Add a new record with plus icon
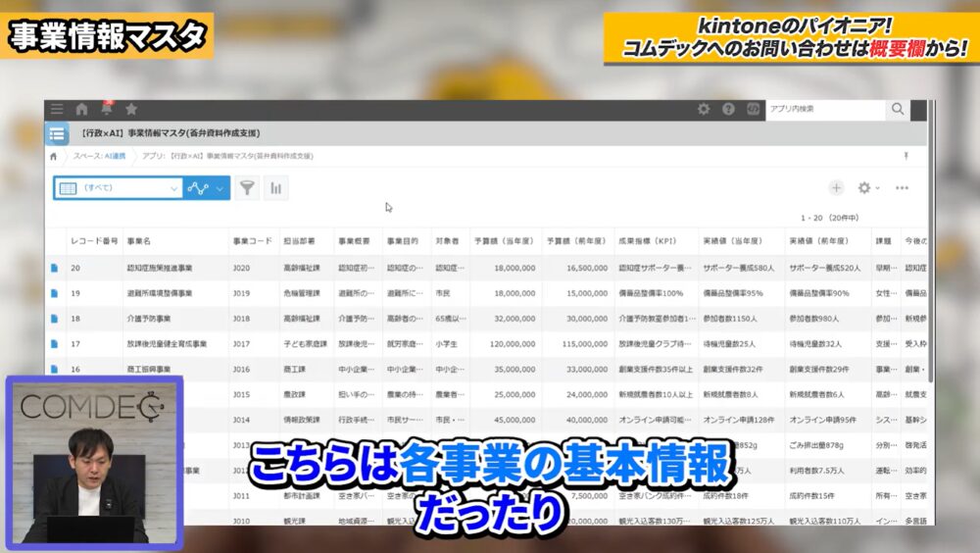Screen dimensions: 980x553 point(836,187)
